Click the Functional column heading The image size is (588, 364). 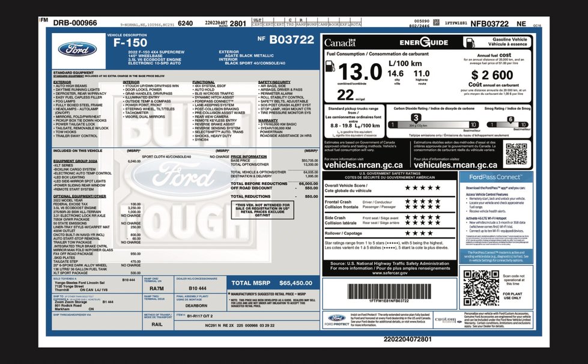click(x=204, y=82)
